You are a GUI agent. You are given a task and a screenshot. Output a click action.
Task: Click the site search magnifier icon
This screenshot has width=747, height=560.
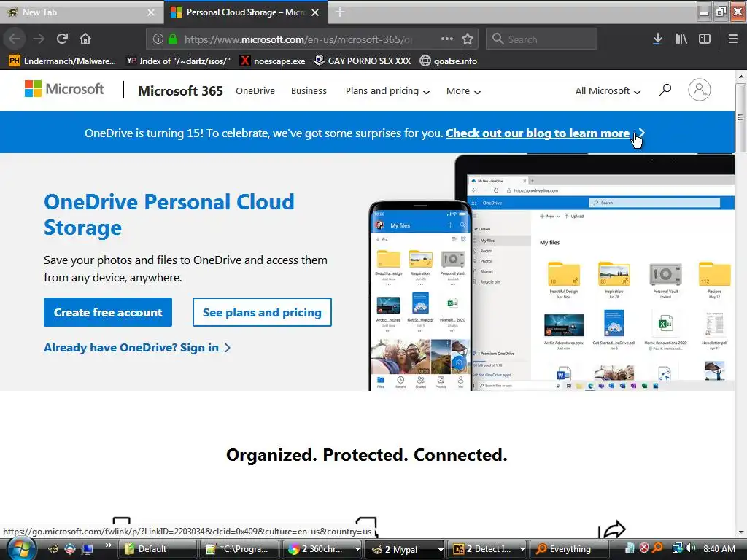point(665,90)
